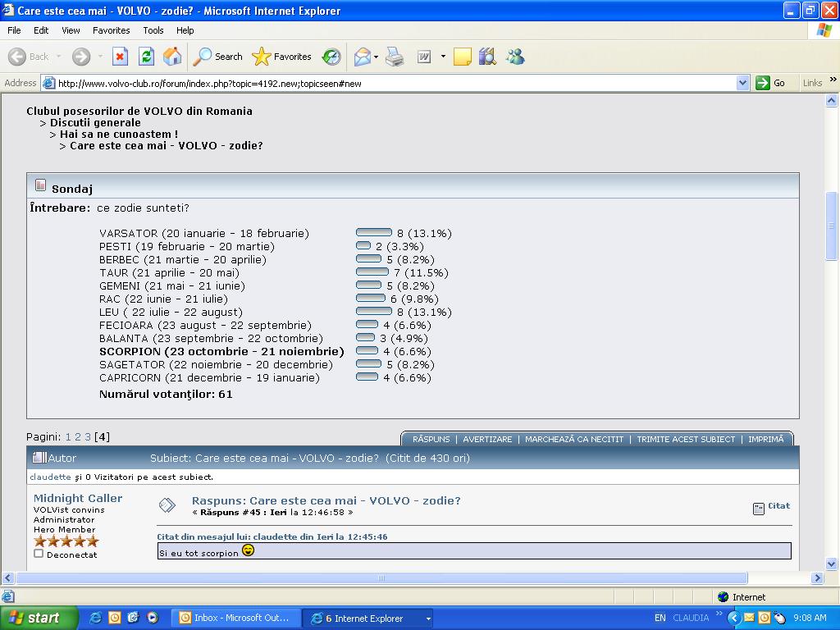The image size is (840, 630).
Task: Open Inbox - Microsoft Outlook taskbar button
Action: (234, 618)
